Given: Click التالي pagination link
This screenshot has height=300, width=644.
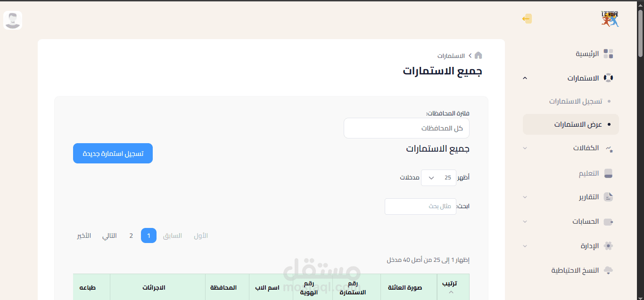Looking at the screenshot, I should (109, 235).
